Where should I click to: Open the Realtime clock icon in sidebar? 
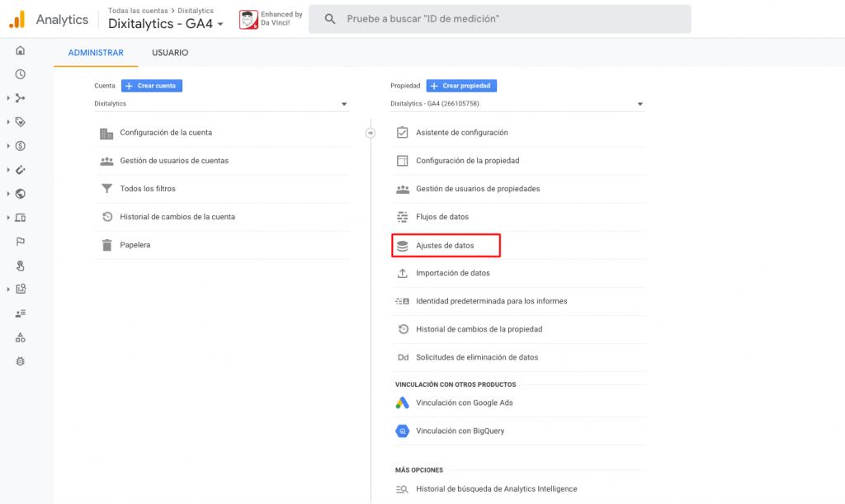21,74
